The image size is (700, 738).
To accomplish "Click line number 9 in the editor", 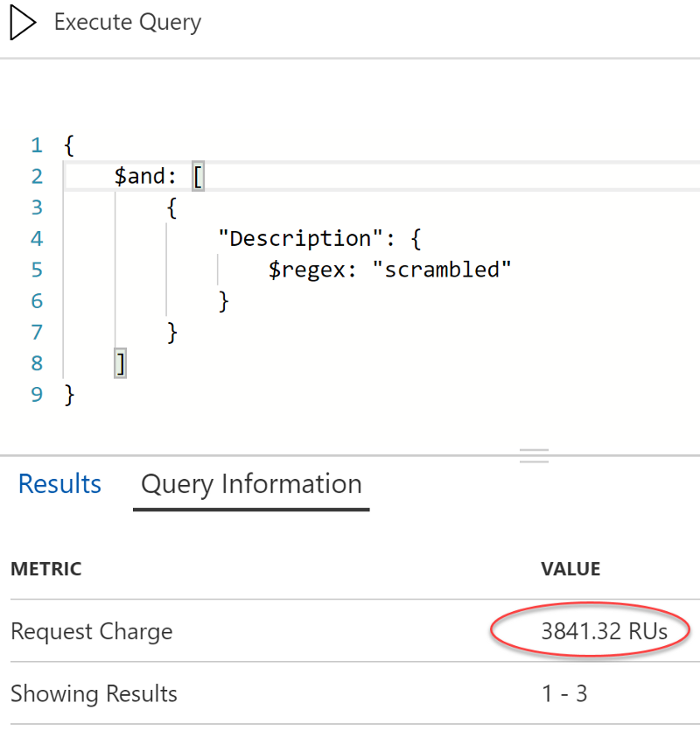I will (37, 394).
